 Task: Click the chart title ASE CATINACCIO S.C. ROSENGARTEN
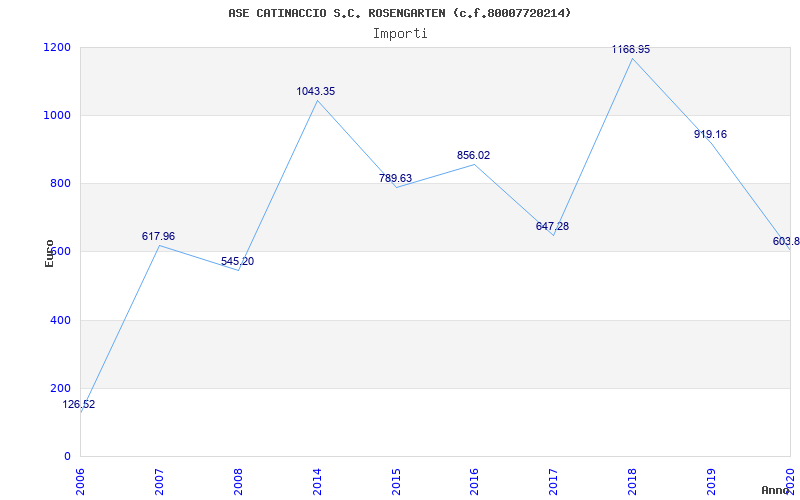pyautogui.click(x=399, y=13)
